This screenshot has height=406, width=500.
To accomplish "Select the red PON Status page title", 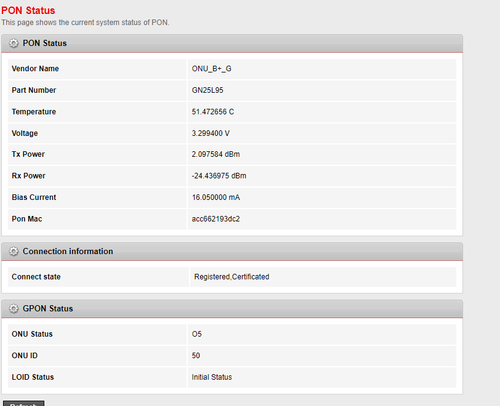I will click(x=28, y=11).
